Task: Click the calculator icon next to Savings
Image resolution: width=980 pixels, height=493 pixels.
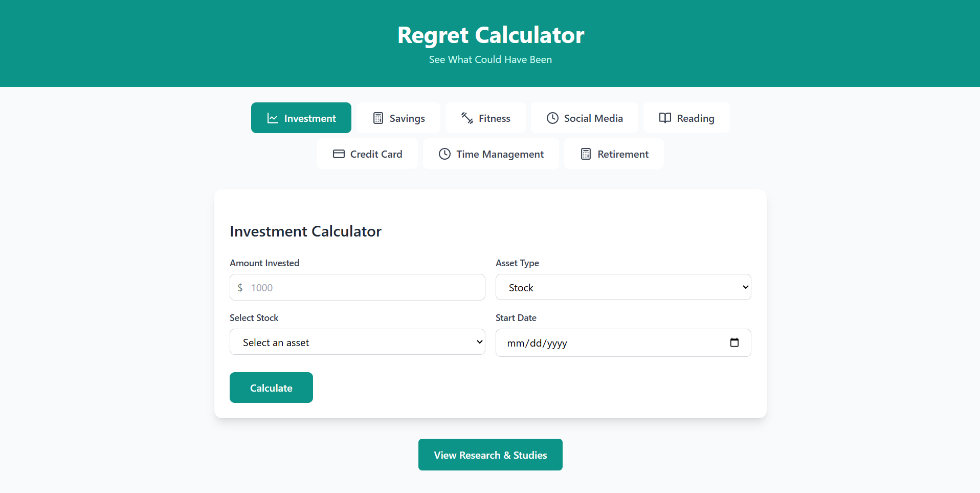Action: point(378,118)
